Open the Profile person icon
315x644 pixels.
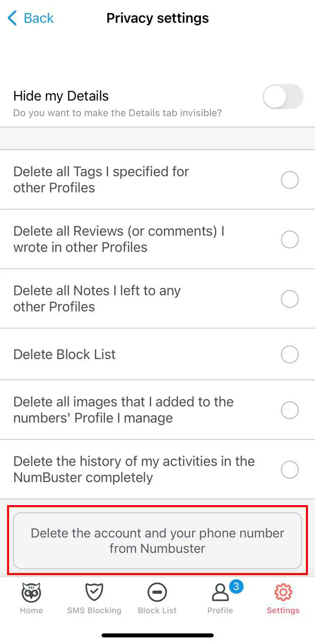click(219, 593)
